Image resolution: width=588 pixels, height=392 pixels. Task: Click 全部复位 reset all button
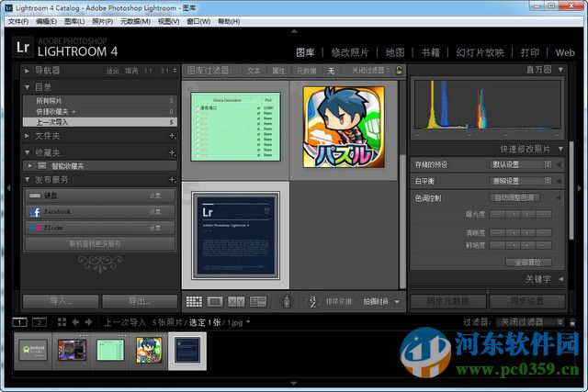tap(528, 263)
